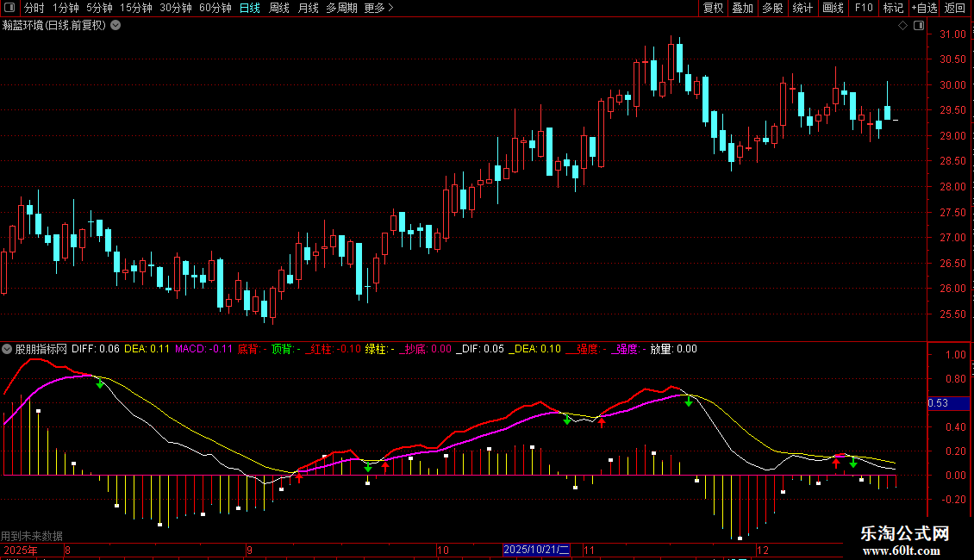Click the 统计 statistics button

click(x=802, y=8)
